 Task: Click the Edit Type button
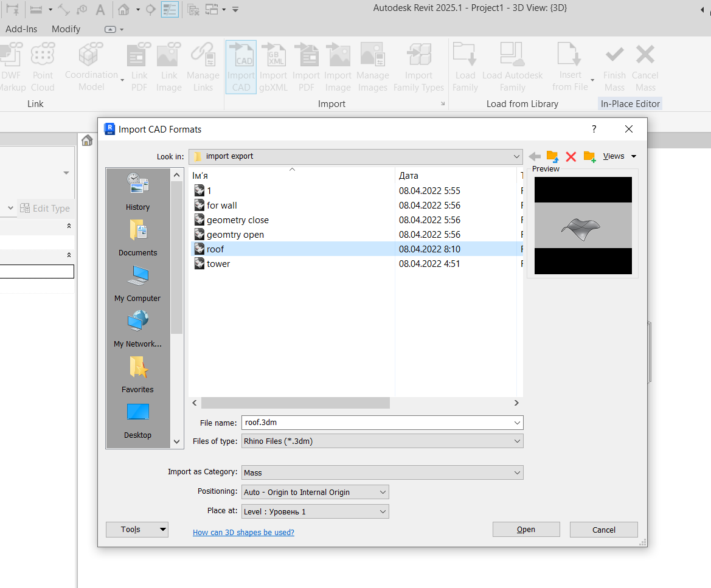46,209
